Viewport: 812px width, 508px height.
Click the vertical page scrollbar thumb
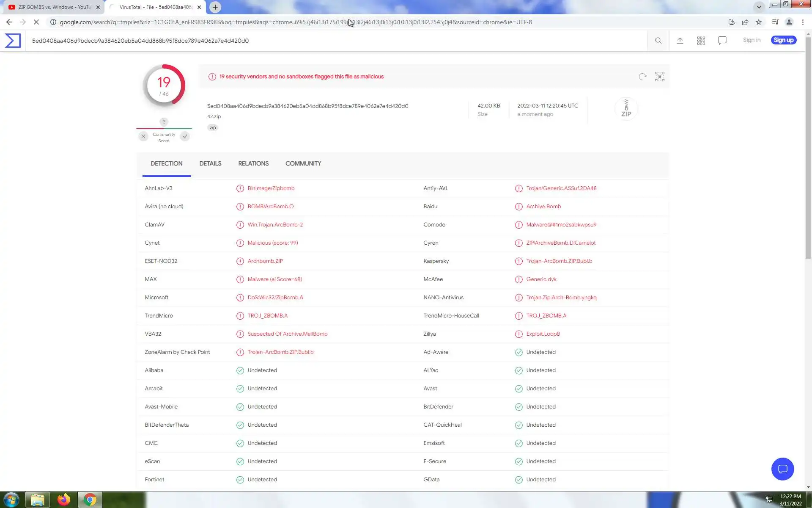coord(808,148)
